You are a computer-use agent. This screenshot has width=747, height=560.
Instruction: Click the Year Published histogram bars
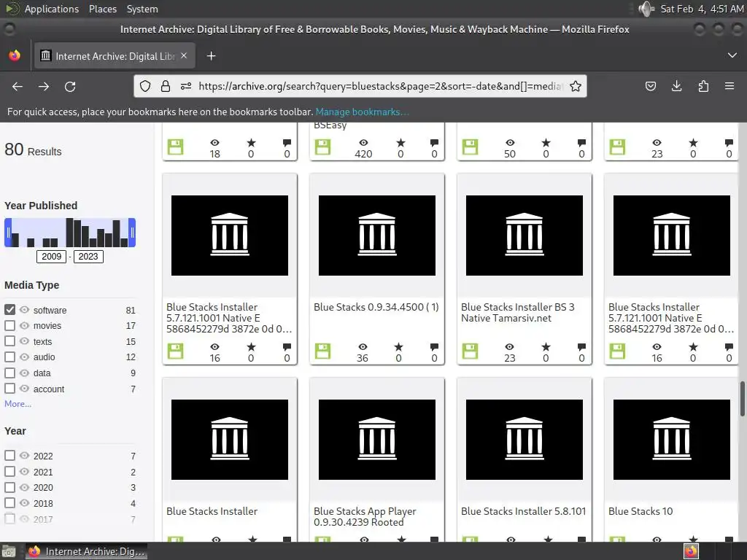click(x=70, y=233)
